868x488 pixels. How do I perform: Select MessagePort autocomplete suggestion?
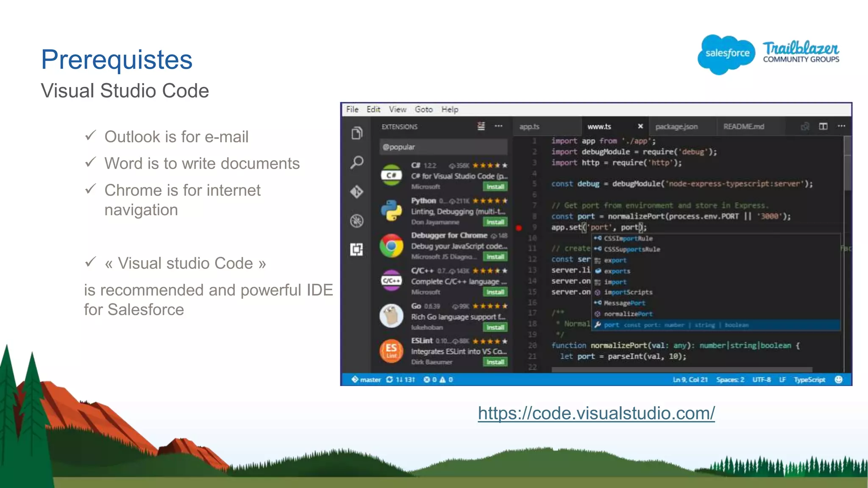coord(716,303)
